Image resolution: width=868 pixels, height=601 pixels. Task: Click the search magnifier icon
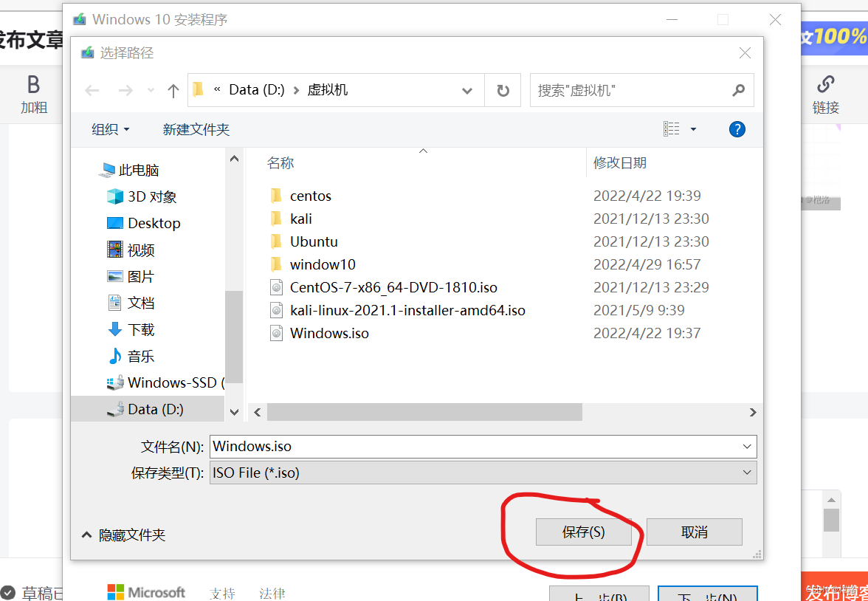pos(738,90)
